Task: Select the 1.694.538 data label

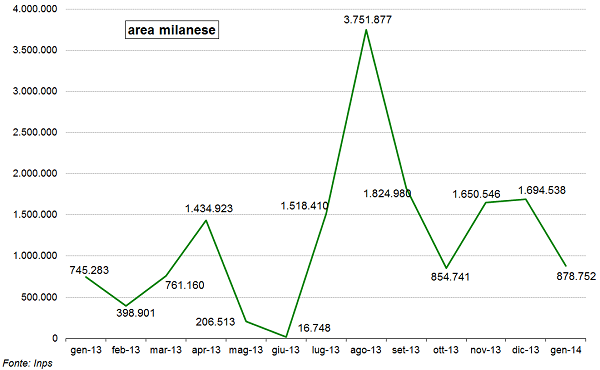Action: 542,190
